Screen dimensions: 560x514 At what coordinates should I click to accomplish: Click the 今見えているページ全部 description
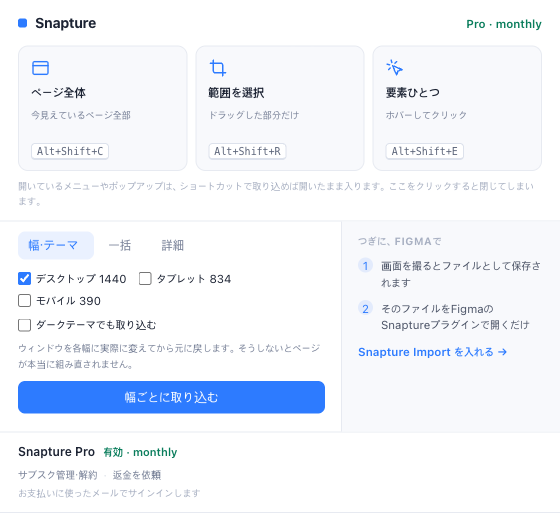pos(81,115)
